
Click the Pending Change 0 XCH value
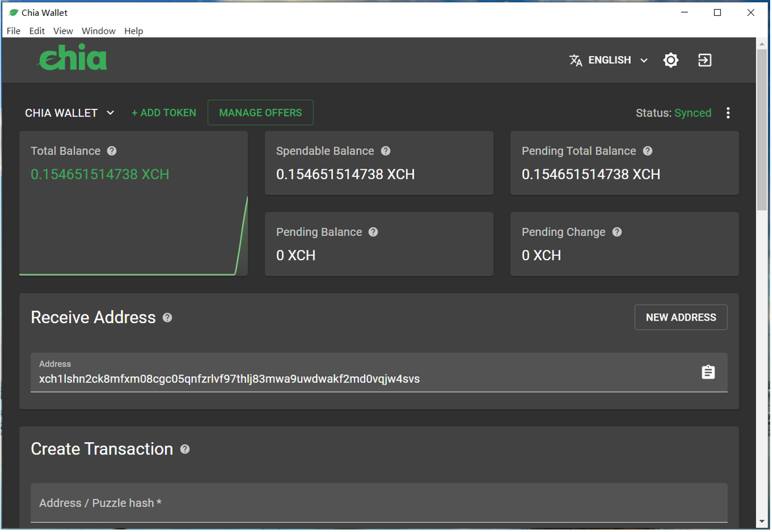tap(542, 255)
